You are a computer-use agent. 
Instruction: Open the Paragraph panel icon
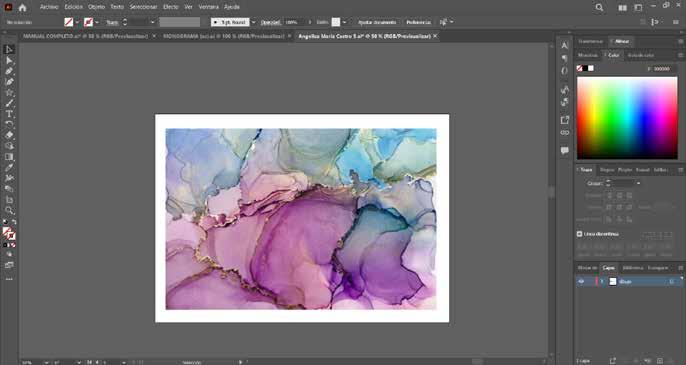564,58
